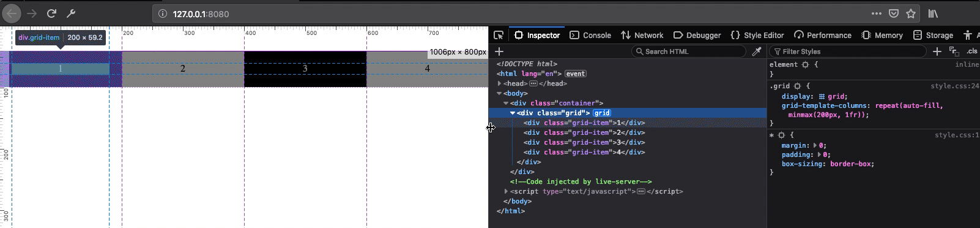Open the Debugger tab
980x228 pixels.
tap(697, 35)
